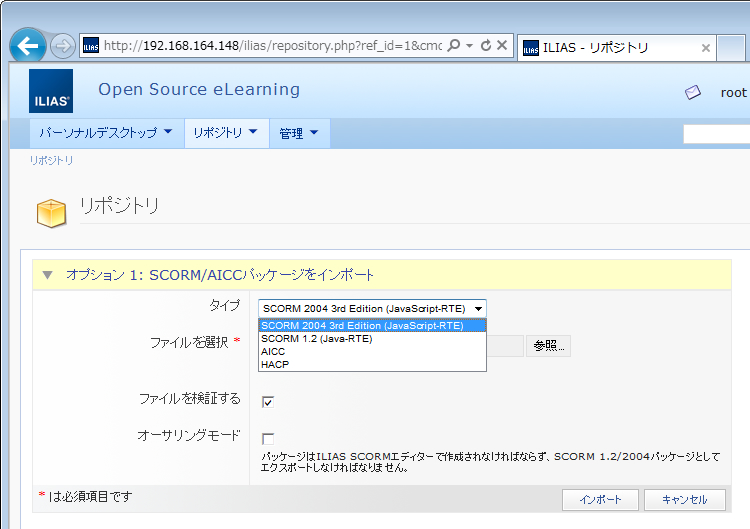Choose AICC from the type list

(273, 352)
